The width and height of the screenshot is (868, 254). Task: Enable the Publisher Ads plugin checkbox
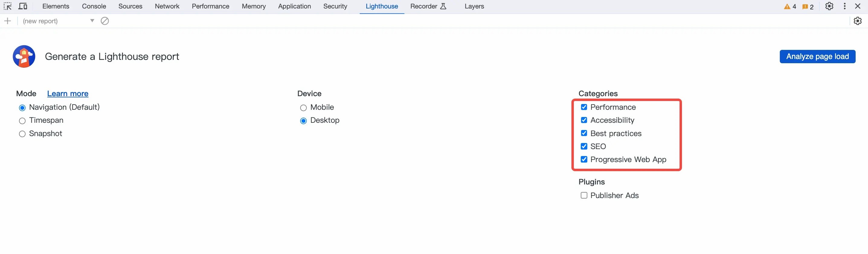pyautogui.click(x=584, y=196)
